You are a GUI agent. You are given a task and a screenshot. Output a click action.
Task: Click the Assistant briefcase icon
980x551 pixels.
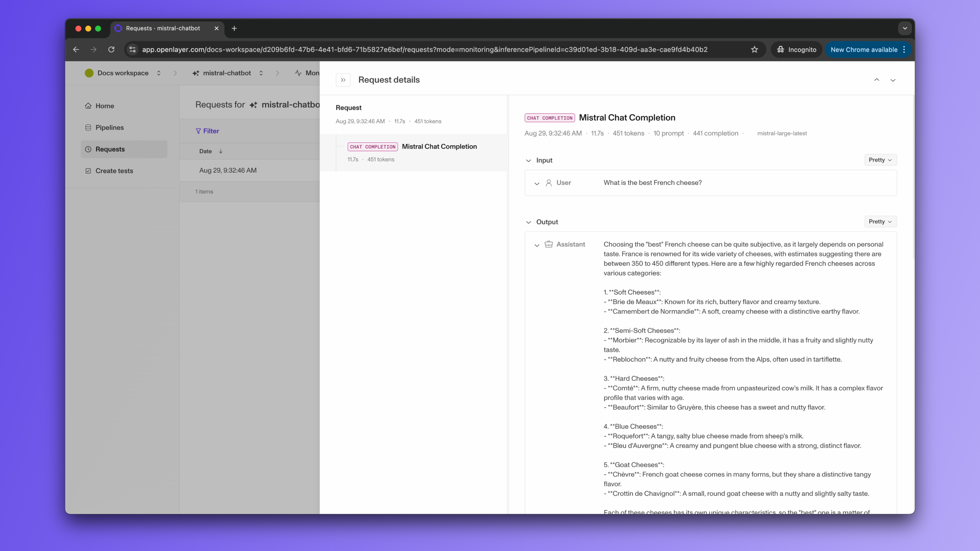[x=549, y=244]
